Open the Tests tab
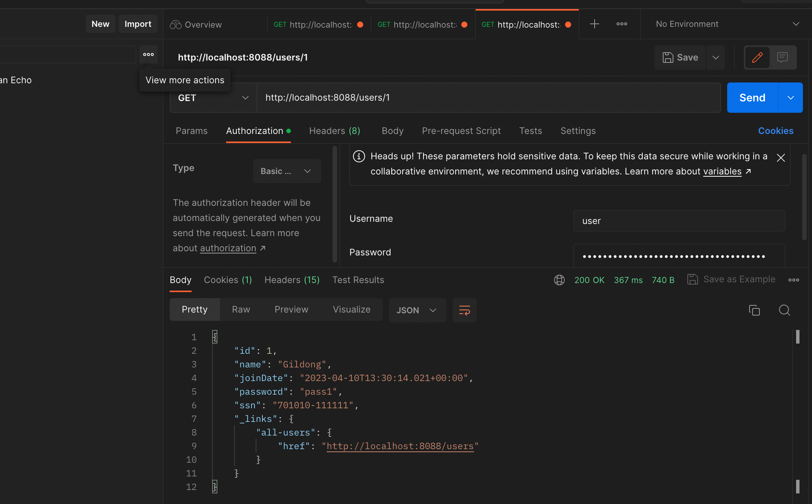 tap(531, 131)
